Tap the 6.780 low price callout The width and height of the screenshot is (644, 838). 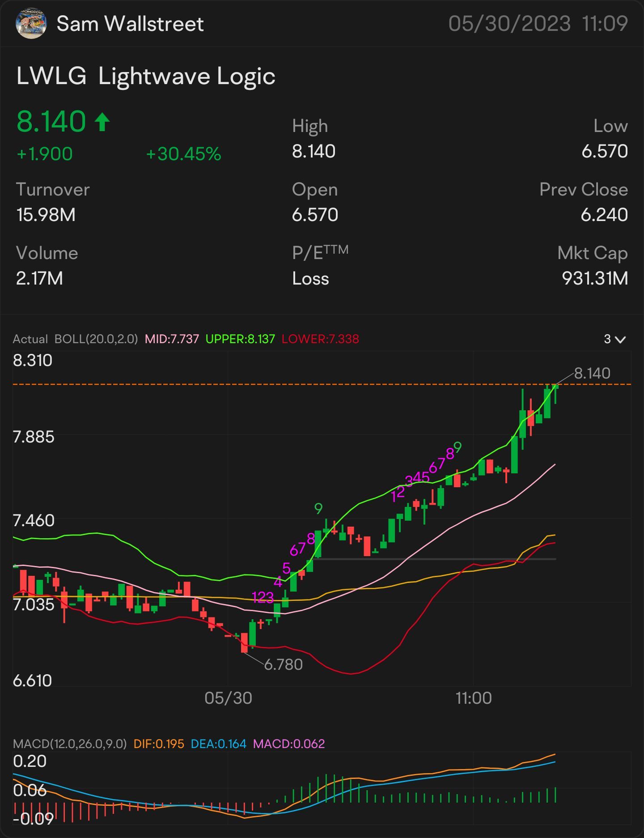point(284,664)
